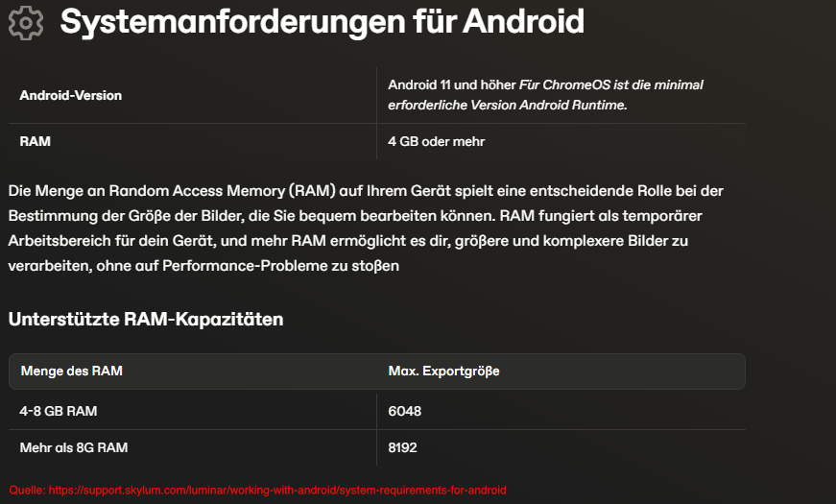The height and width of the screenshot is (504, 836).
Task: Click the 8192 export size value
Action: click(x=402, y=447)
